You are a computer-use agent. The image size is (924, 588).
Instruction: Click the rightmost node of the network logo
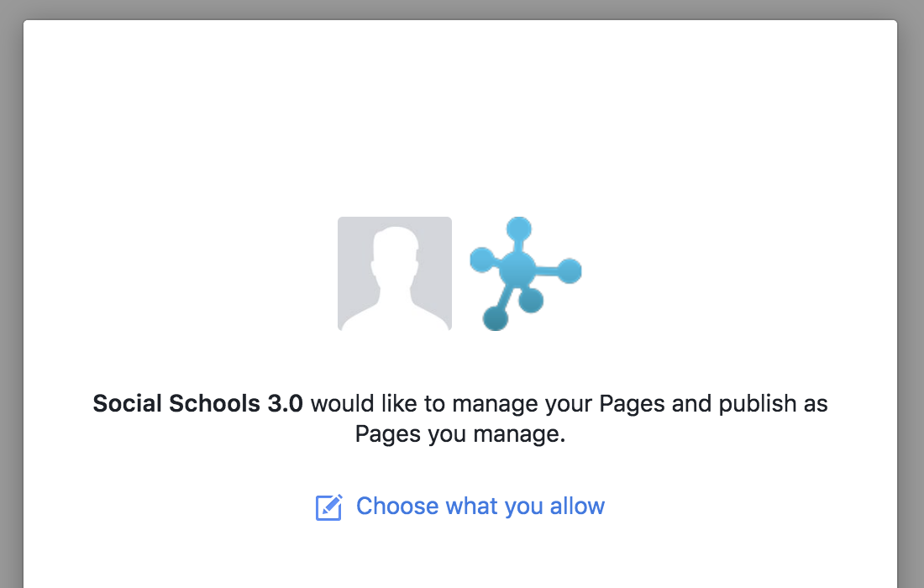[569, 270]
